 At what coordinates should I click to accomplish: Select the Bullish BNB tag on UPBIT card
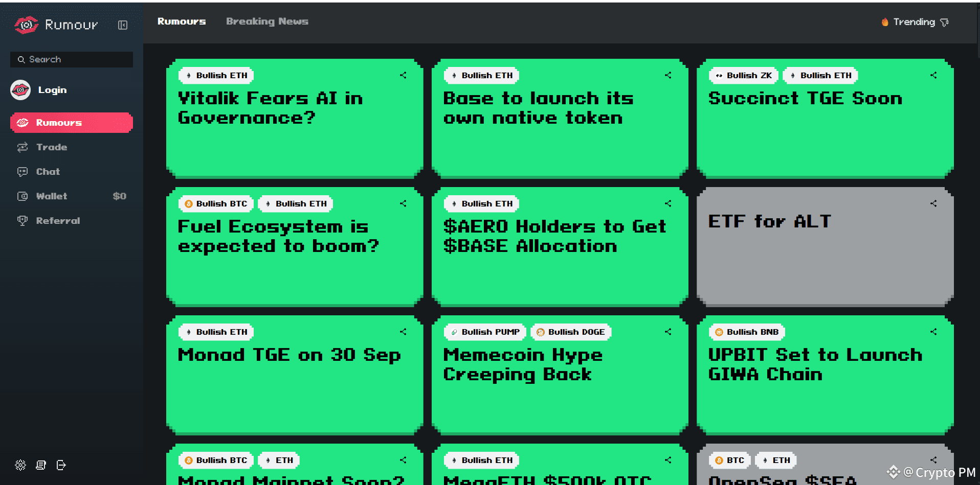[x=747, y=332]
